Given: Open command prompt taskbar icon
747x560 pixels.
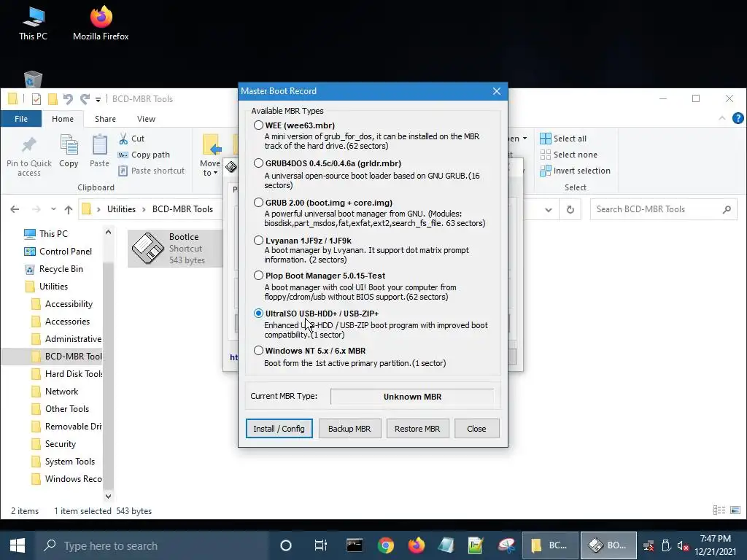Looking at the screenshot, I should [x=355, y=545].
